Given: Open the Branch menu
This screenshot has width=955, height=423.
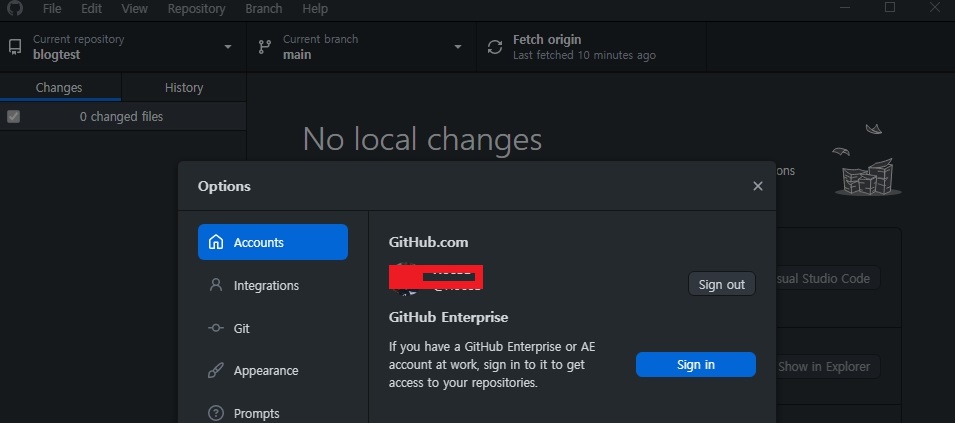Looking at the screenshot, I should coord(264,9).
